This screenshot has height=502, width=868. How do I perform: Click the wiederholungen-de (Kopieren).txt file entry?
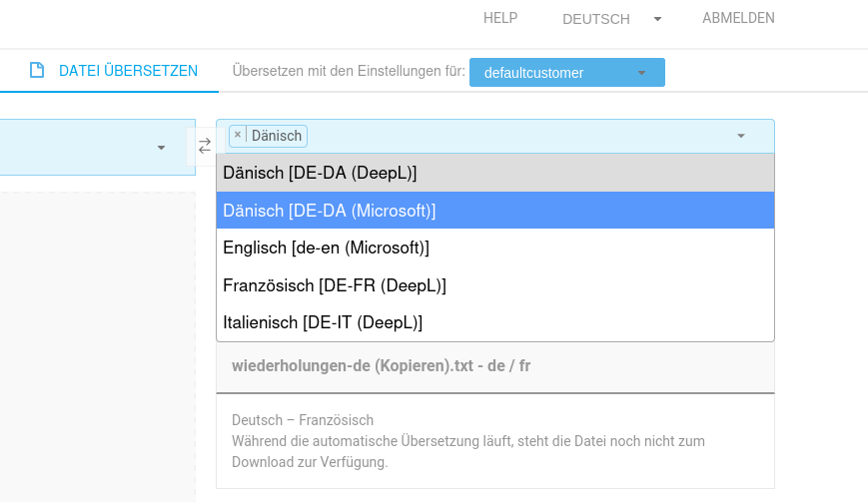(x=382, y=366)
